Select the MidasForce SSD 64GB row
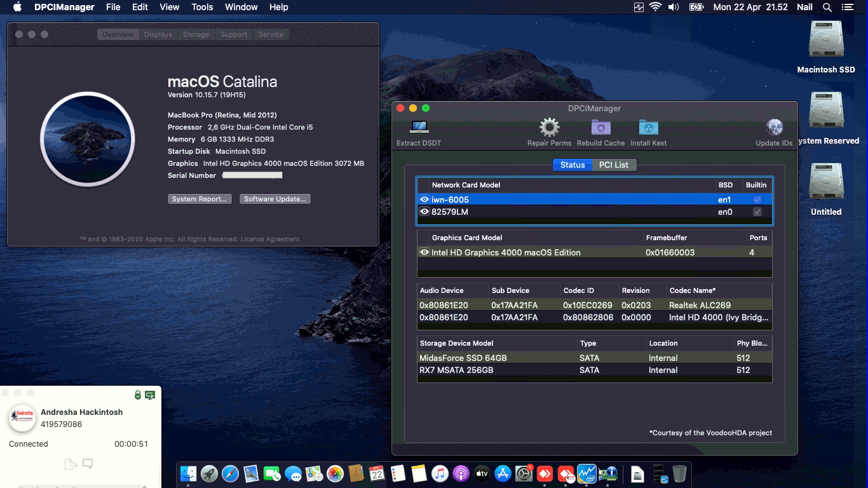Viewport: 868px width, 488px height. pyautogui.click(x=595, y=358)
